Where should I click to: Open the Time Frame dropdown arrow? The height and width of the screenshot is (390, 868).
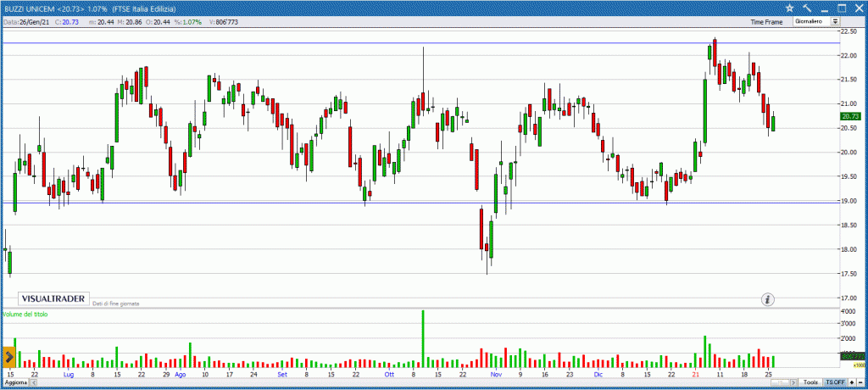835,21
